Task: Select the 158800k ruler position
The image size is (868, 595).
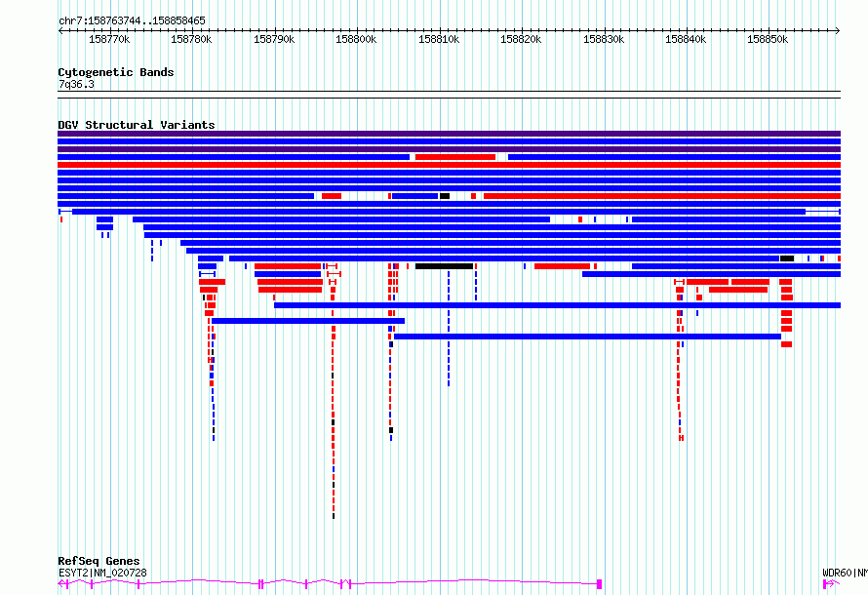Action: point(356,39)
